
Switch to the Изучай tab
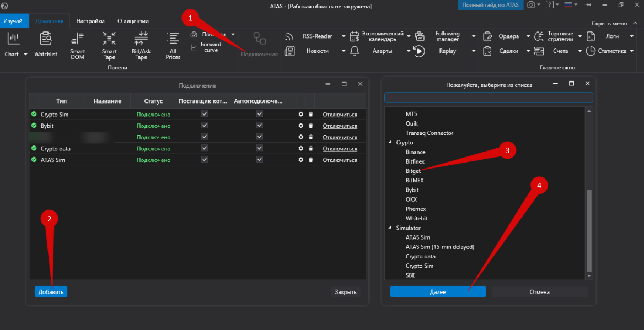pos(14,20)
